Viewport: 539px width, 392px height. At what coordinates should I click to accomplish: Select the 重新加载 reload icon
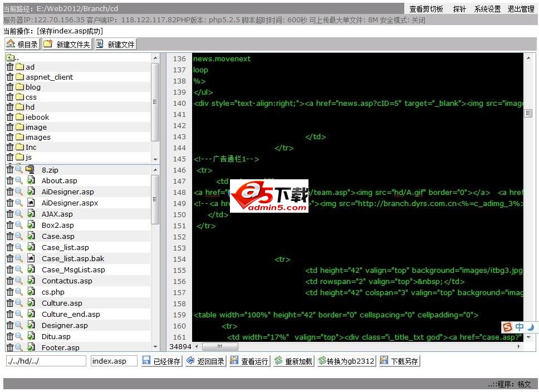277,360
